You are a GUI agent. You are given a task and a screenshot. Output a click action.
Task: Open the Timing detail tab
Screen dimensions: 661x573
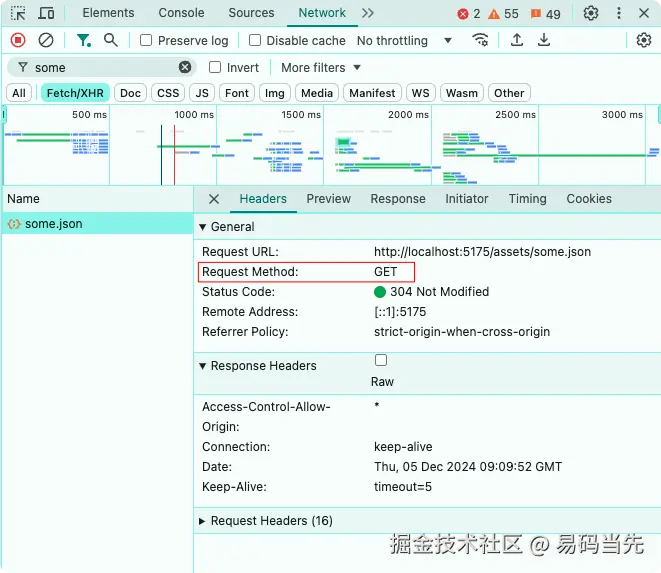(527, 199)
